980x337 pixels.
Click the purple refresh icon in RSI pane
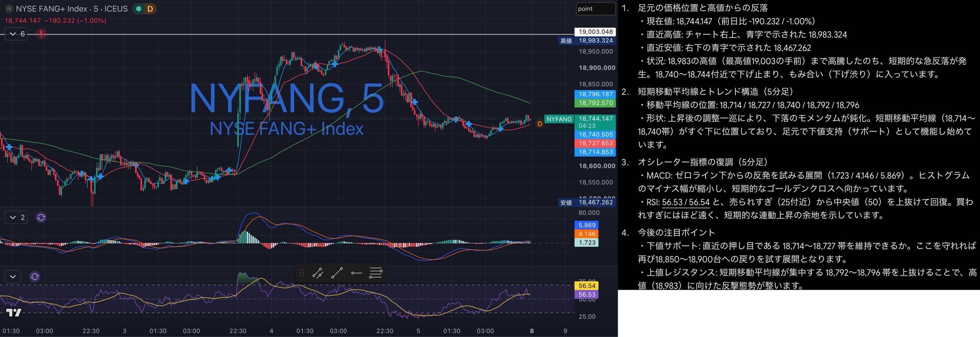click(x=35, y=277)
